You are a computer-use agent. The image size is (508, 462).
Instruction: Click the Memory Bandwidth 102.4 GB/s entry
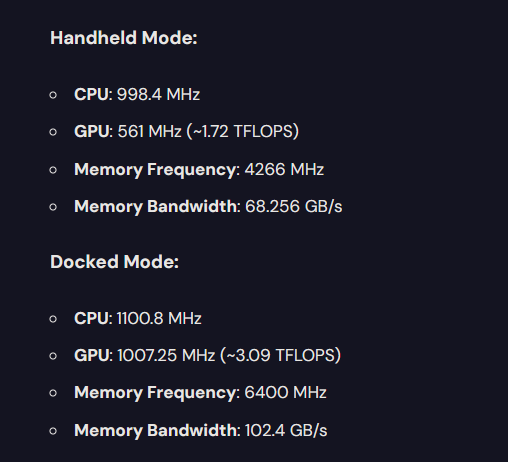201,431
